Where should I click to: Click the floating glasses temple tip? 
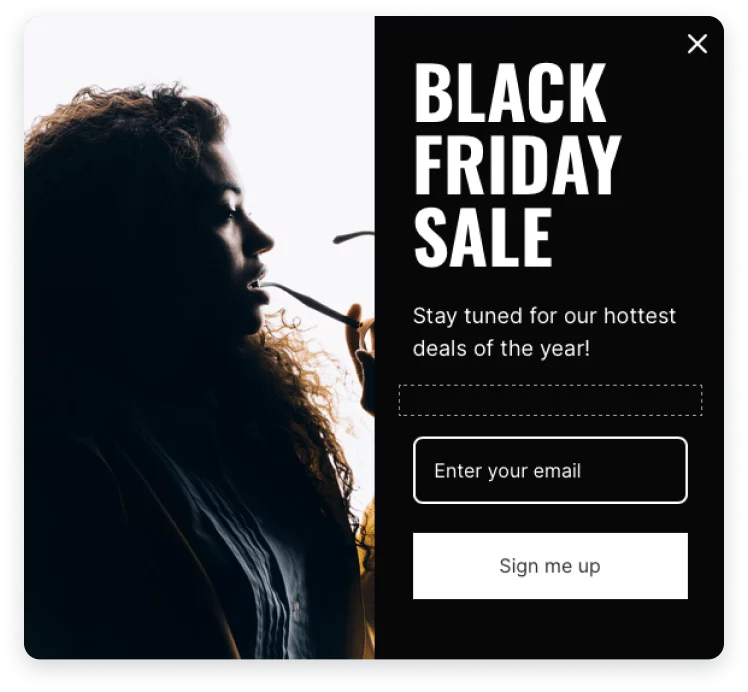tap(353, 237)
